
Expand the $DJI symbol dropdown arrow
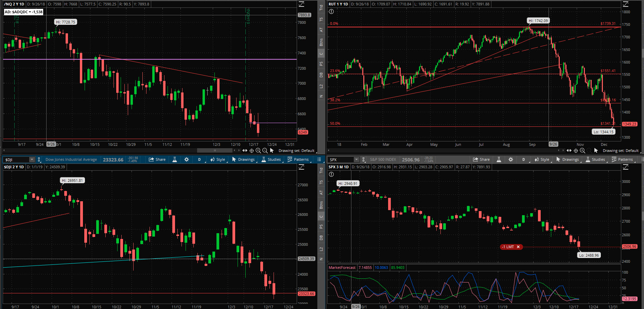pos(32,159)
